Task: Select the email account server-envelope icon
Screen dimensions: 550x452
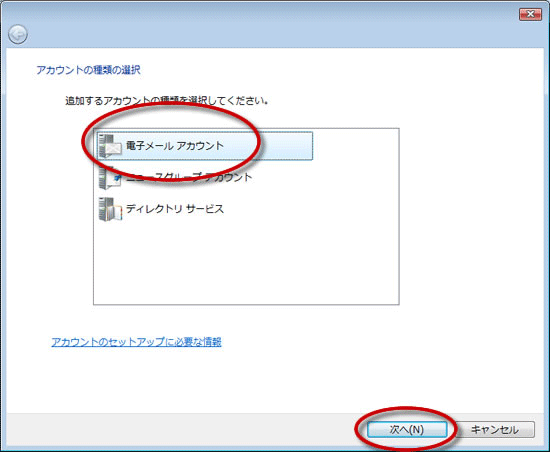Action: click(110, 146)
